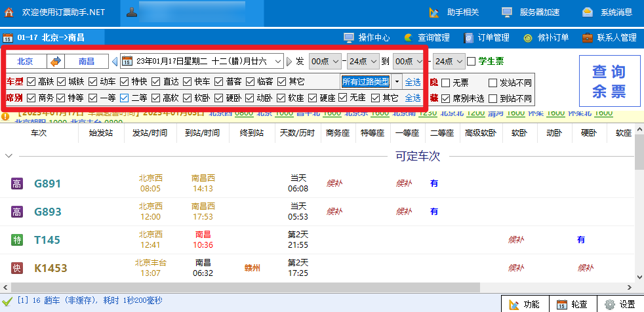Screen dimensions: 644x312
Task: Collapse the 可定车次 section chevron
Action: (9, 156)
